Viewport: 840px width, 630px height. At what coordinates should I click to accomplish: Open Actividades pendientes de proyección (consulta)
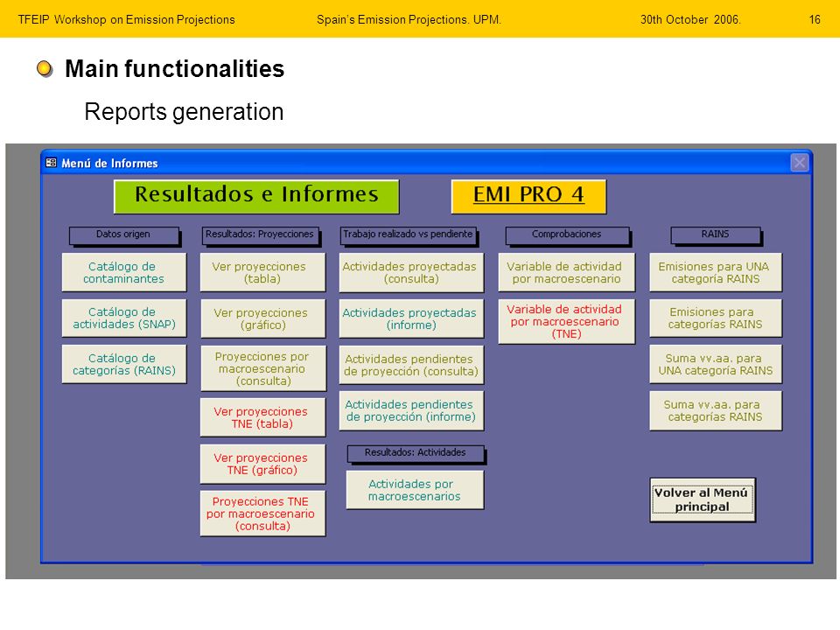tap(411, 365)
